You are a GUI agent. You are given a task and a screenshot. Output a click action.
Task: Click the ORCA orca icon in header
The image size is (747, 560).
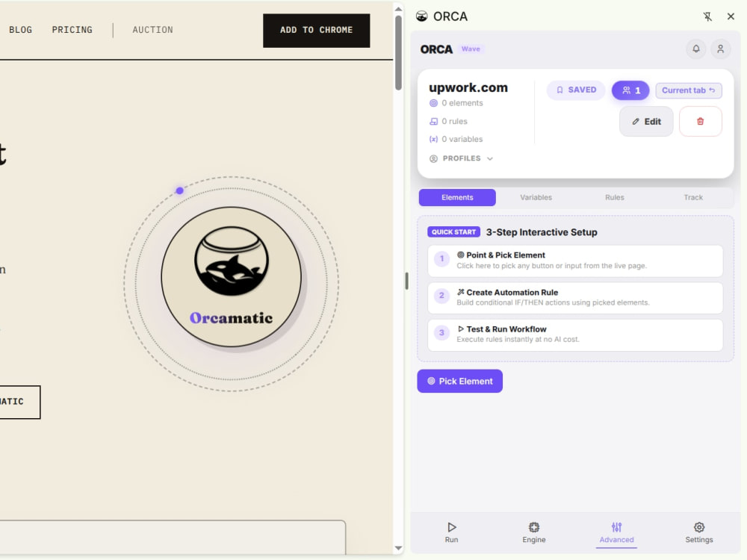coord(421,16)
